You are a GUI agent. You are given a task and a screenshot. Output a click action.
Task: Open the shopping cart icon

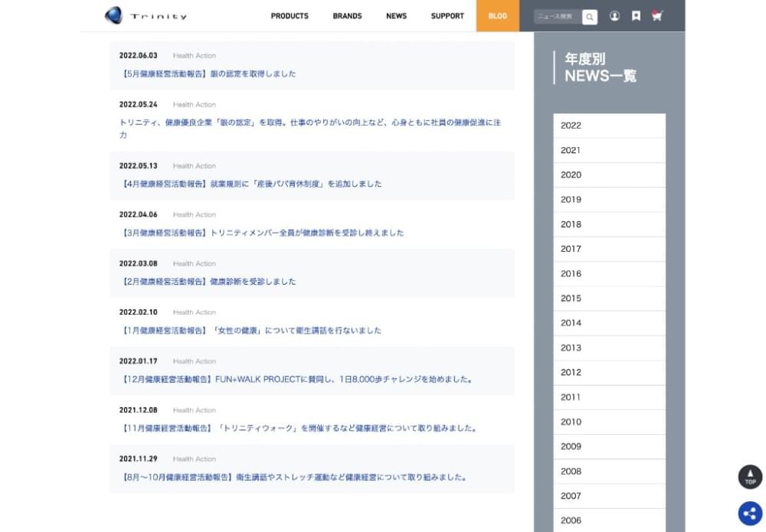pyautogui.click(x=657, y=16)
